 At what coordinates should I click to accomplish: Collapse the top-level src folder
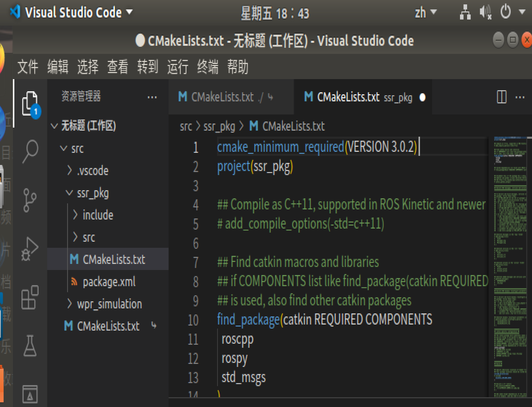click(x=63, y=148)
